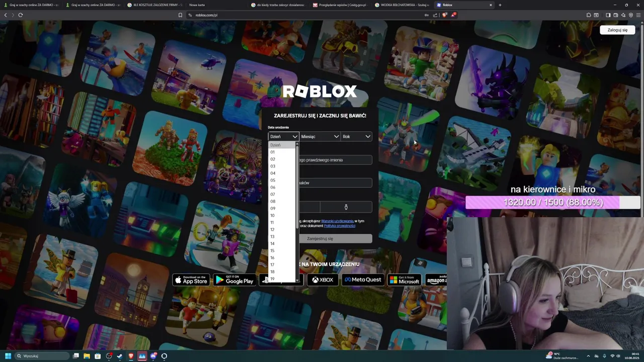The height and width of the screenshot is (362, 644).
Task: Reload the page with the refresh icon
Action: 20,15
